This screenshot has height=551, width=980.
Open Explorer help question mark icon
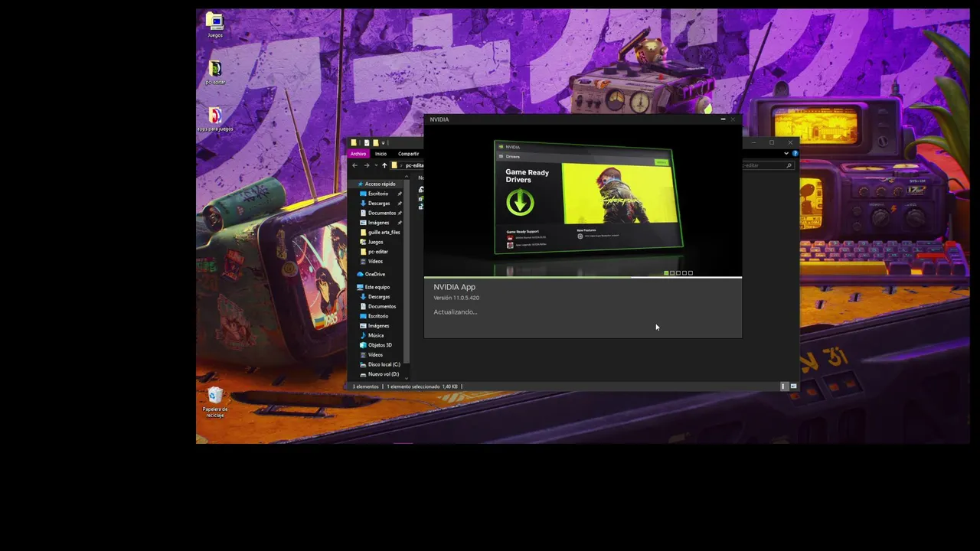pos(795,154)
